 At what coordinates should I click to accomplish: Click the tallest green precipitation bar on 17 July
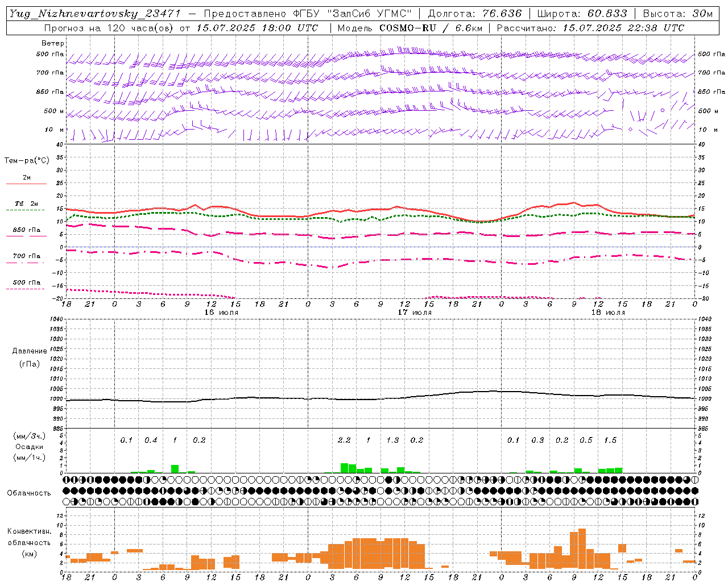[x=344, y=468]
